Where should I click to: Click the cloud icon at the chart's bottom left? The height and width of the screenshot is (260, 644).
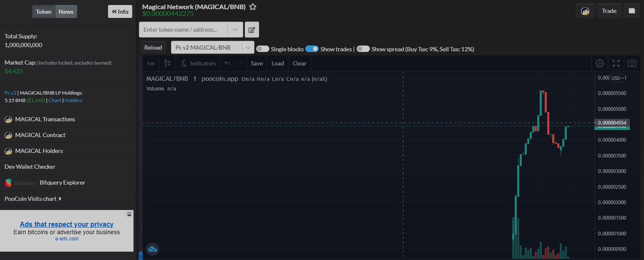(152, 249)
